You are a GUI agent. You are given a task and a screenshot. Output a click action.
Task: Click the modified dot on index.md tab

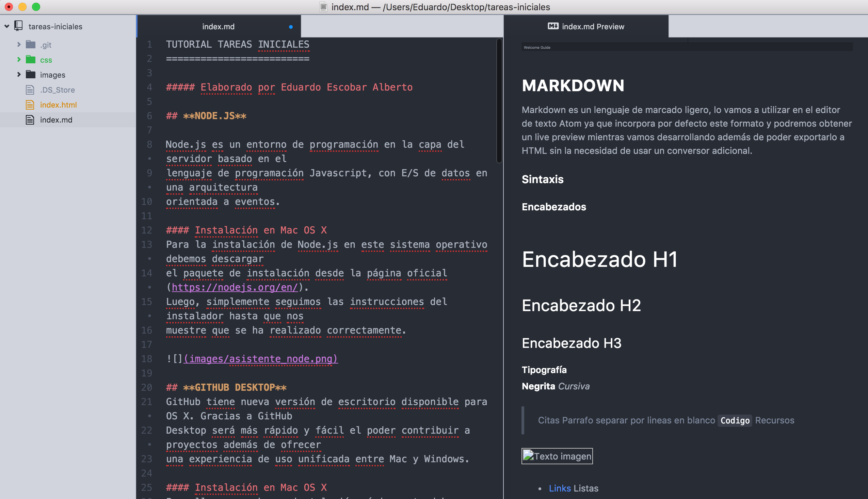click(x=291, y=27)
